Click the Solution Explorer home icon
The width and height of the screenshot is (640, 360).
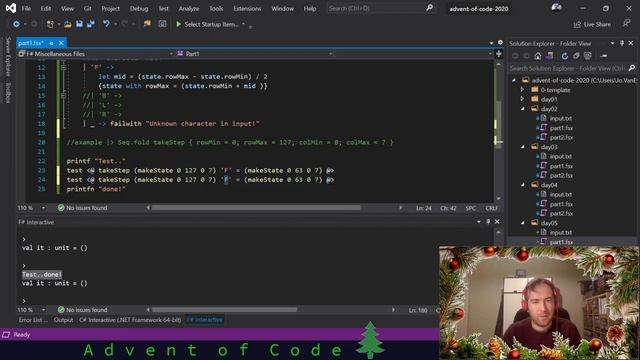tap(538, 56)
